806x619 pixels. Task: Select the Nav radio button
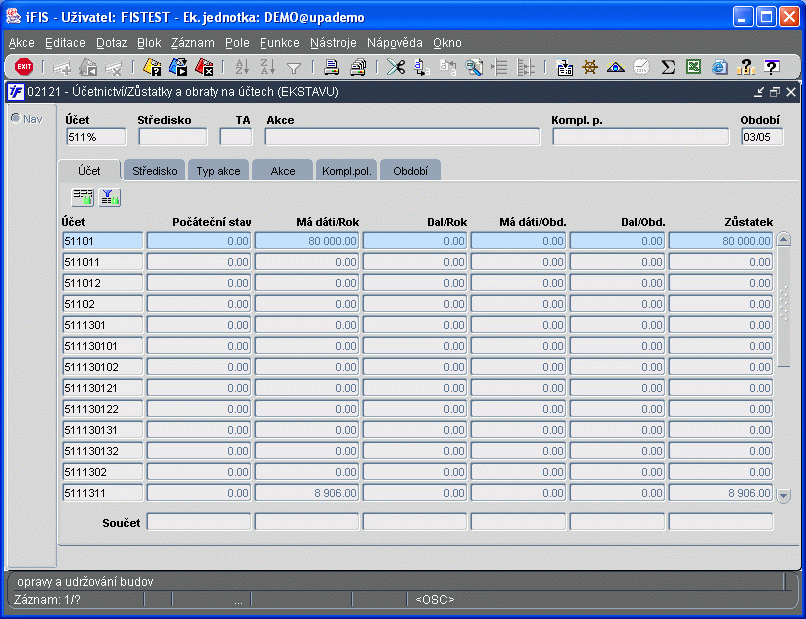(x=16, y=118)
